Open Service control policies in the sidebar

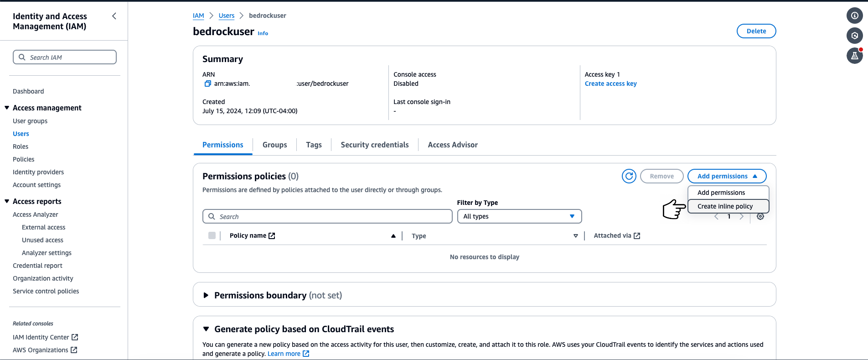(x=46, y=291)
